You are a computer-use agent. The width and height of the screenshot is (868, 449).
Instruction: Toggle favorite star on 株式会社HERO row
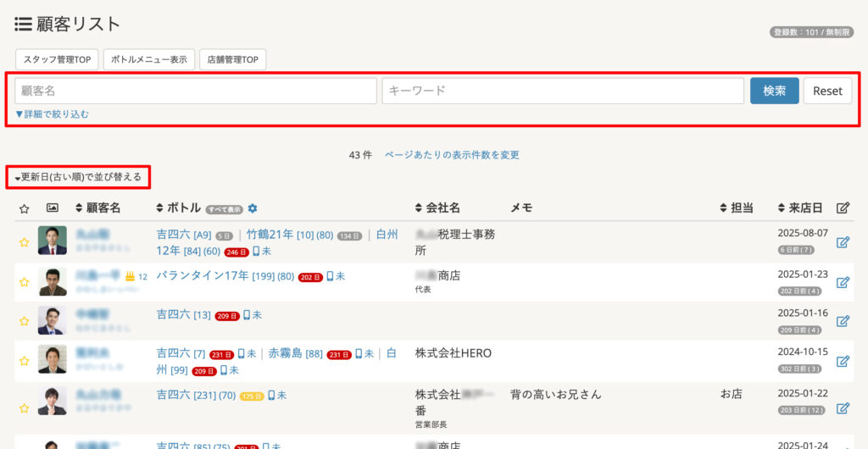tap(24, 361)
